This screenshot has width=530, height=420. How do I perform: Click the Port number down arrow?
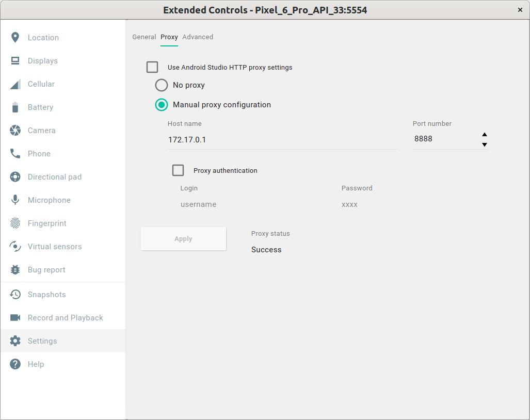[485, 144]
